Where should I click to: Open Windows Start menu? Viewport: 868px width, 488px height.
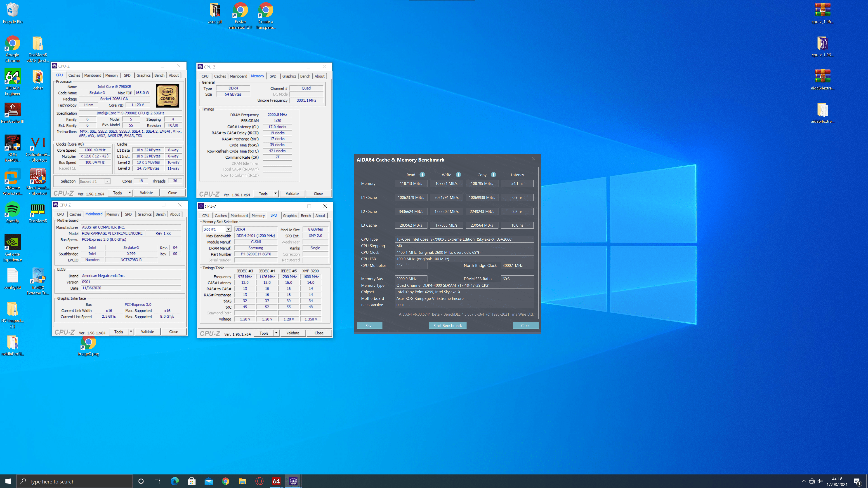pos(8,481)
